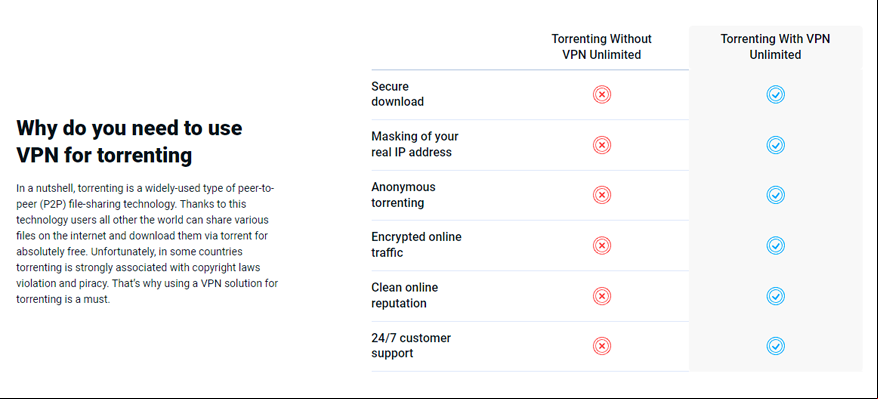Click the Secure download row label
This screenshot has height=399, width=878.
[x=398, y=94]
